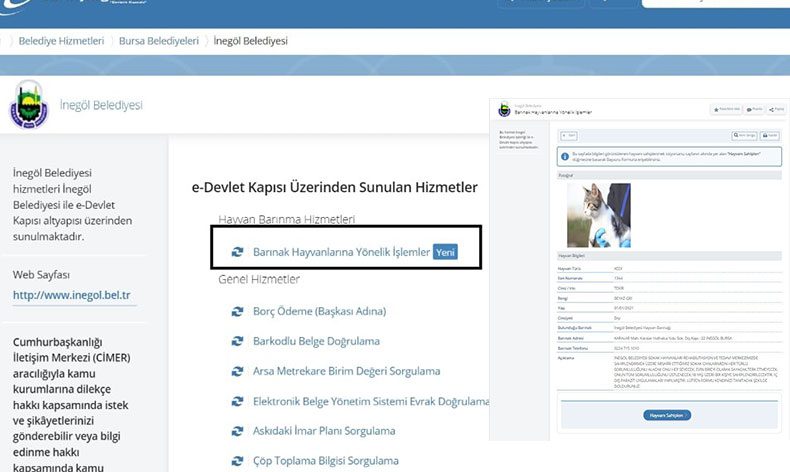Click the Hayvan Bilgileri section header in the inset

[x=669, y=256]
